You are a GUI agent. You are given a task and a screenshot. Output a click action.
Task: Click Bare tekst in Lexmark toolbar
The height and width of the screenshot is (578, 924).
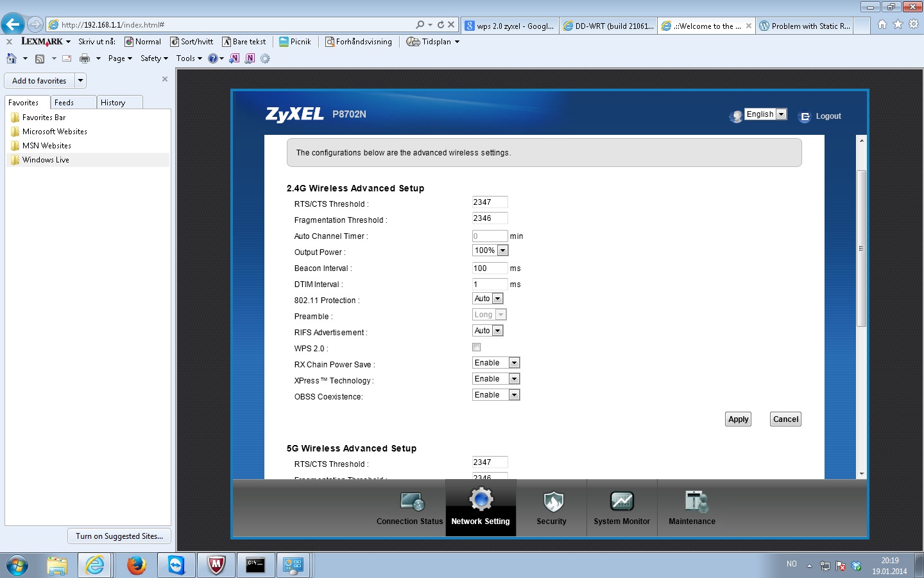pyautogui.click(x=244, y=42)
